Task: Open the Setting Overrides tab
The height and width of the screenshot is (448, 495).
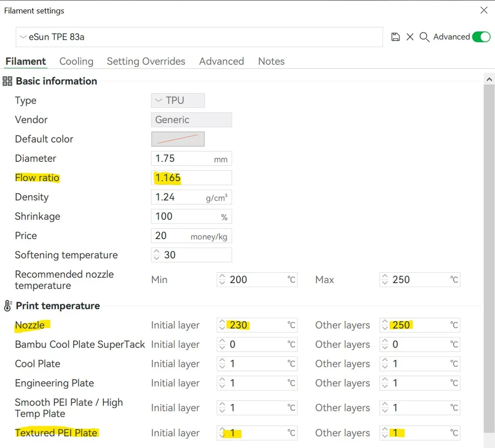Action: (x=146, y=61)
